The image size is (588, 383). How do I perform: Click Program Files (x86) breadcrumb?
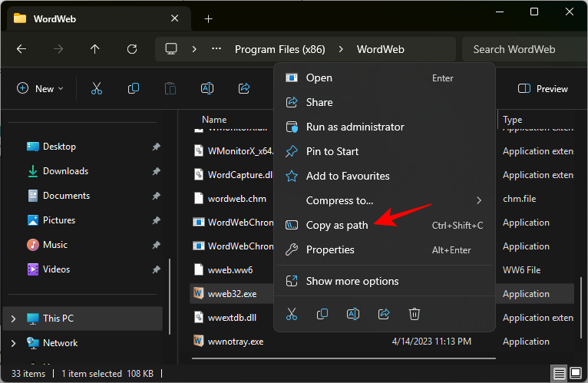(x=279, y=50)
